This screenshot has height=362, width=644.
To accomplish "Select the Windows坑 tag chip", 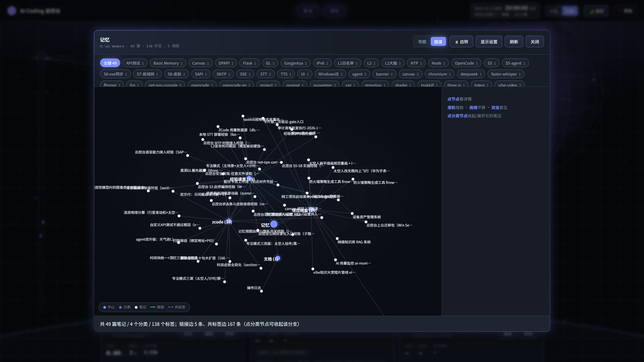I will (x=330, y=74).
